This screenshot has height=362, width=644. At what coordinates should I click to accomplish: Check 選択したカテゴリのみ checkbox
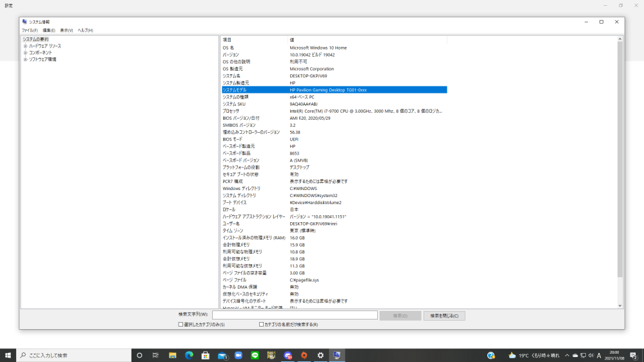181,324
